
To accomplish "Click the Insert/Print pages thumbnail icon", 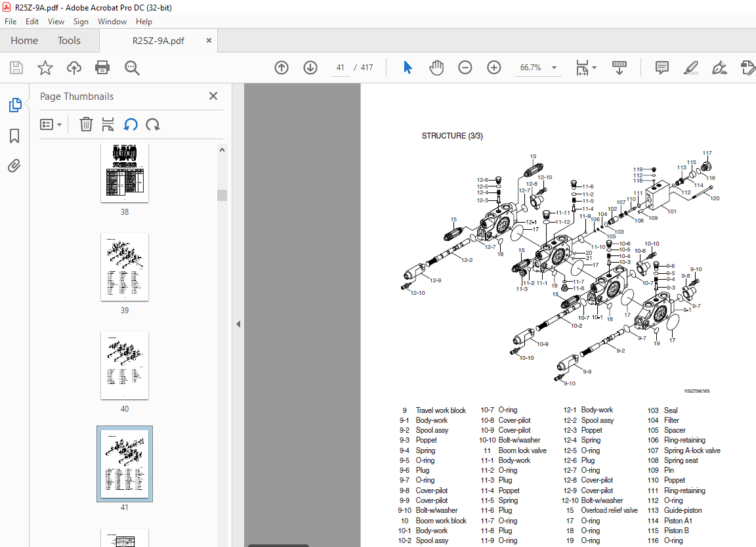I will pyautogui.click(x=108, y=125).
